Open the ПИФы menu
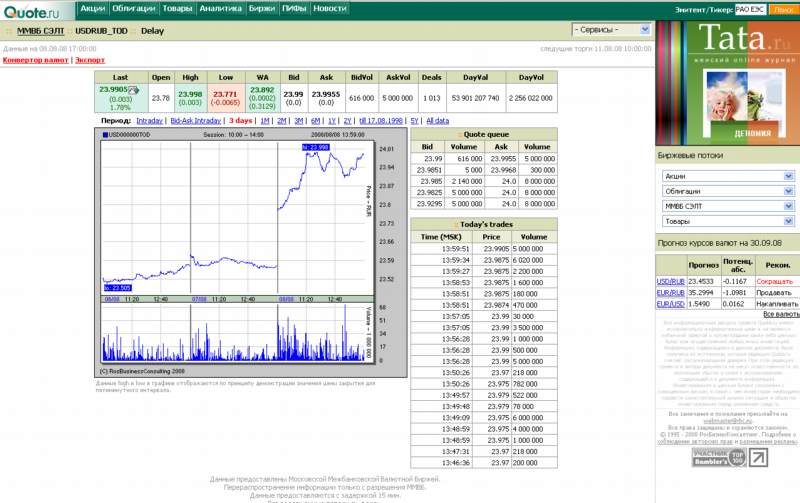Viewport: 800px width, 503px height. [x=294, y=8]
